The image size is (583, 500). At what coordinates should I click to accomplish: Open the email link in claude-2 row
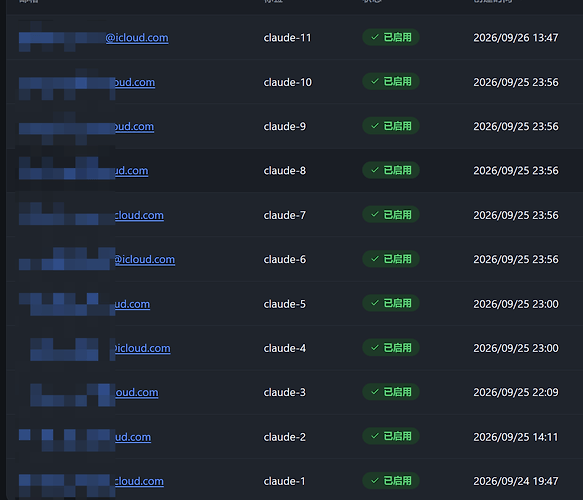click(x=85, y=437)
